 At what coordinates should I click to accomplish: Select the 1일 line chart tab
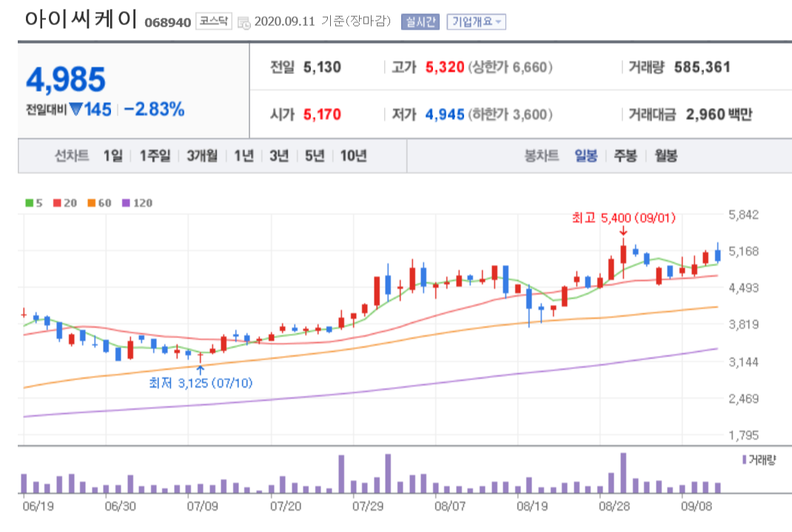click(113, 155)
